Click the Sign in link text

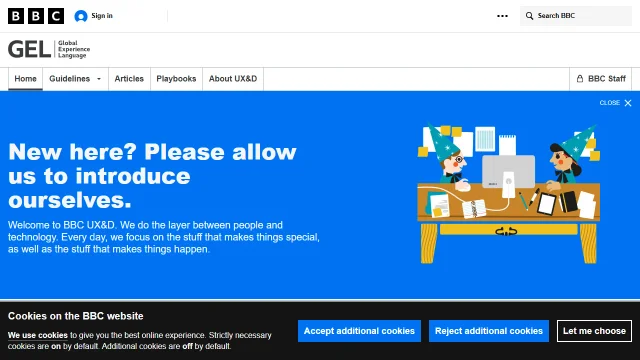[102, 16]
